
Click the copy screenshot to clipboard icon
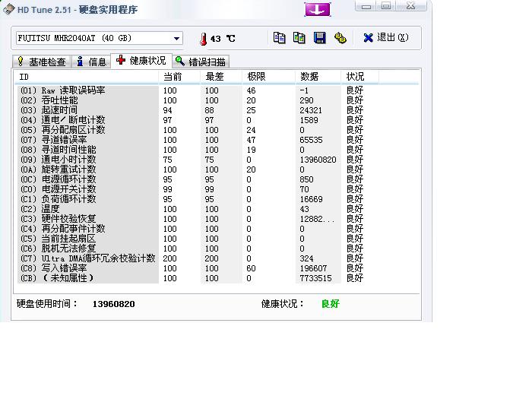click(299, 37)
